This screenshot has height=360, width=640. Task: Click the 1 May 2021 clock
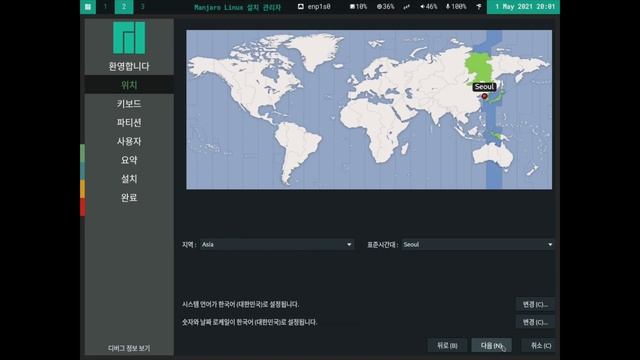(x=523, y=7)
